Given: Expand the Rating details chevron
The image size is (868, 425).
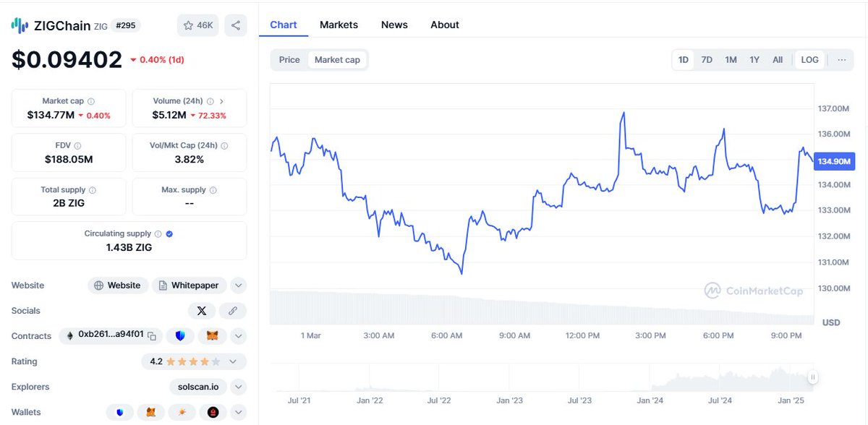Looking at the screenshot, I should [x=233, y=361].
